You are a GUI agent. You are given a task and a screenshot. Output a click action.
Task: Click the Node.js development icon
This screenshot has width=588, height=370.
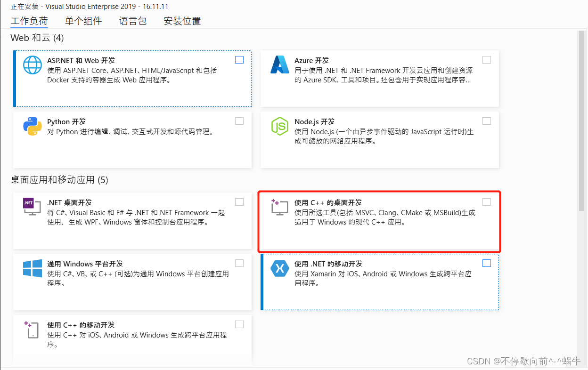click(279, 126)
